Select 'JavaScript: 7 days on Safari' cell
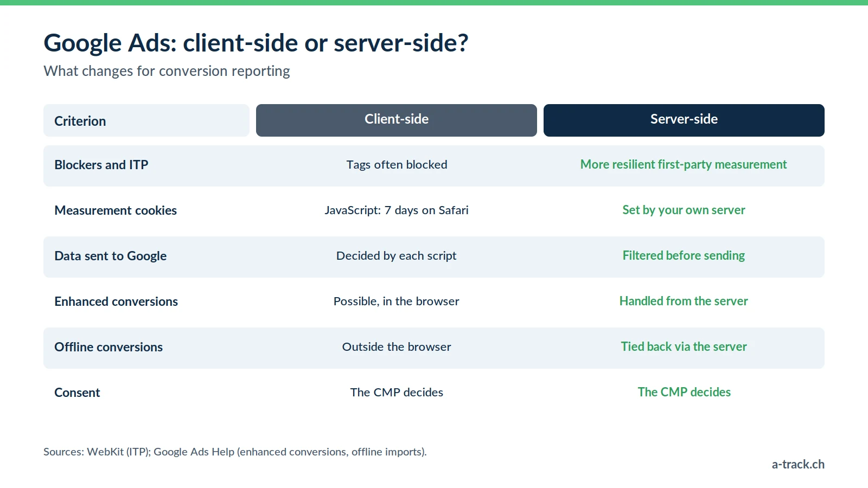 click(x=397, y=210)
